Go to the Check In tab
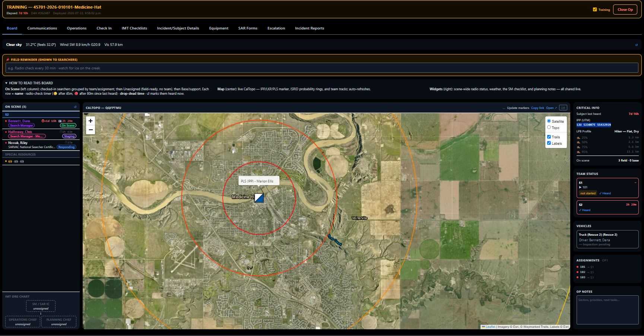The width and height of the screenshot is (644, 336). click(104, 28)
